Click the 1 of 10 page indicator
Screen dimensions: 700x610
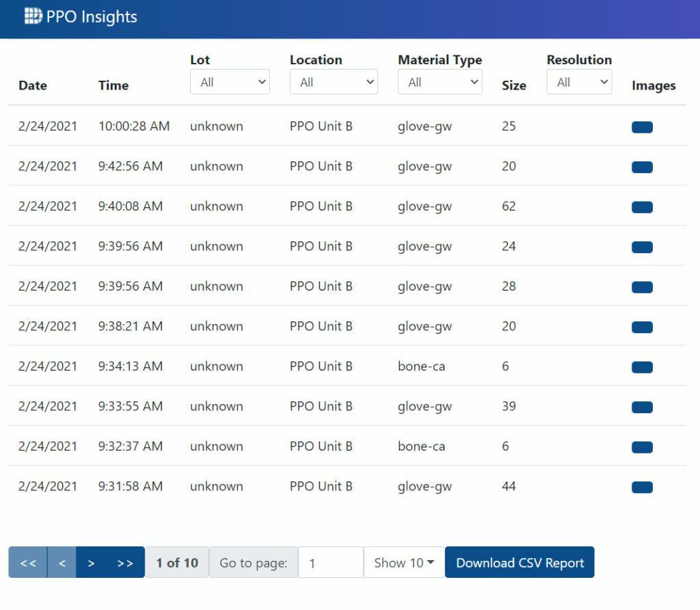pyautogui.click(x=177, y=562)
